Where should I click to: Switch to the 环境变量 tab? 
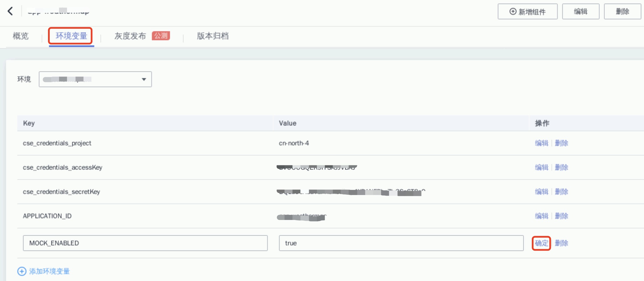coord(71,36)
